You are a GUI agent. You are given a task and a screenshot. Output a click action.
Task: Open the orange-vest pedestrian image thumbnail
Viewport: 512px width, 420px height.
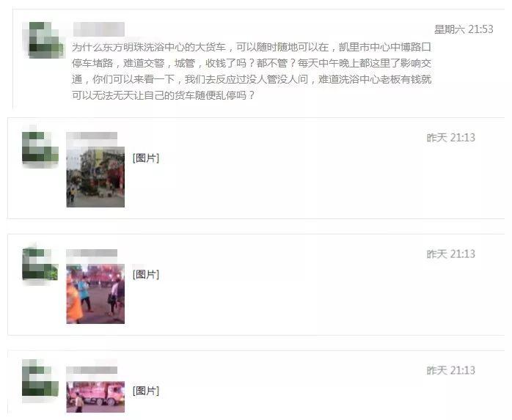pos(95,294)
